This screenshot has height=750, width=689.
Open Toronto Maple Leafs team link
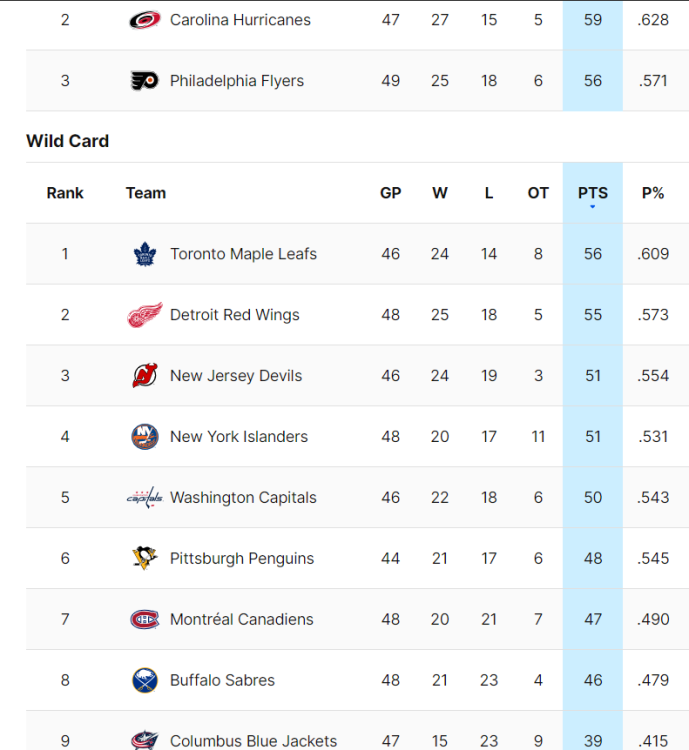[x=243, y=254]
